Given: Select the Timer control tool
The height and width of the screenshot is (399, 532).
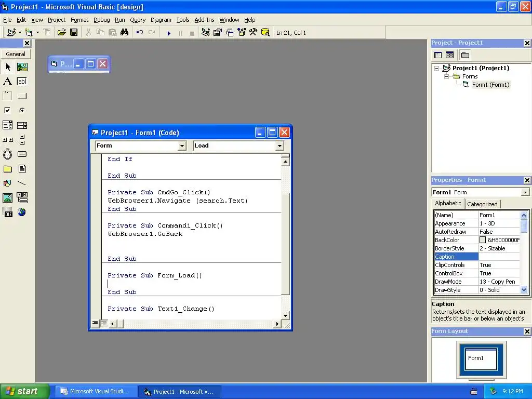Looking at the screenshot, I should pyautogui.click(x=7, y=154).
